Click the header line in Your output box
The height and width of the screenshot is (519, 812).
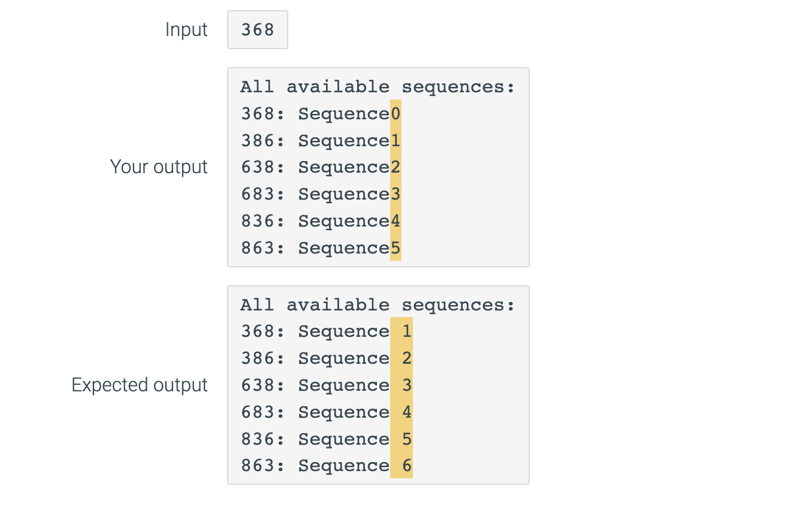click(x=378, y=87)
